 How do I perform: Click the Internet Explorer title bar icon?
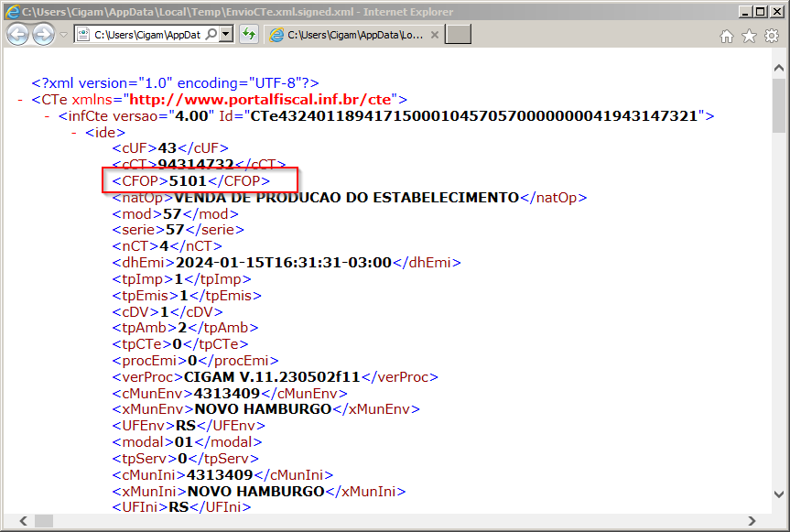pyautogui.click(x=12, y=12)
